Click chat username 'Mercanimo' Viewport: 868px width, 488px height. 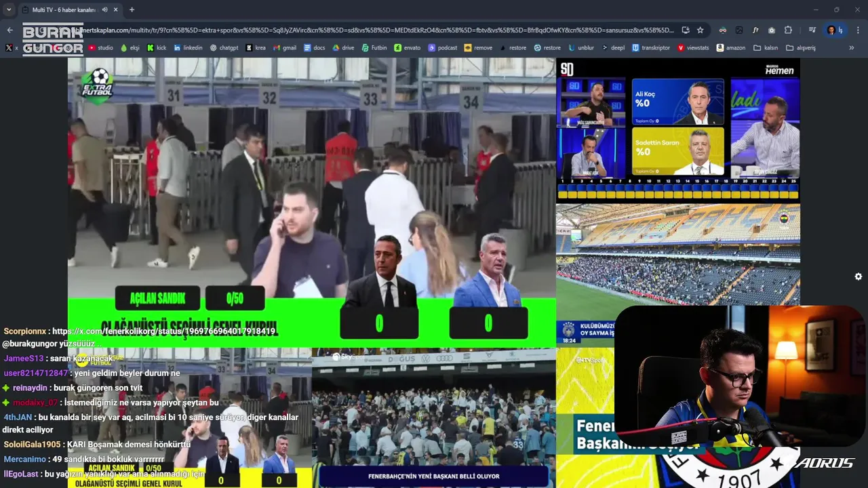tap(24, 459)
